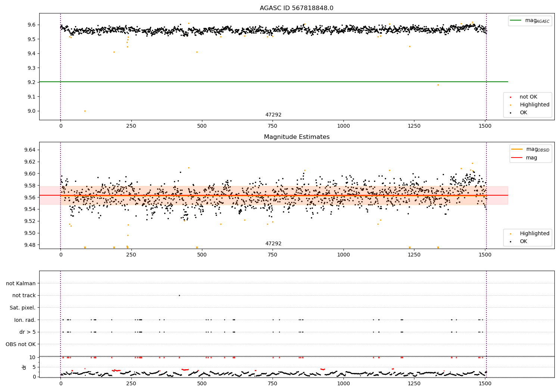Click the single 'not track' data point
The image size is (560, 392).
pos(179,295)
